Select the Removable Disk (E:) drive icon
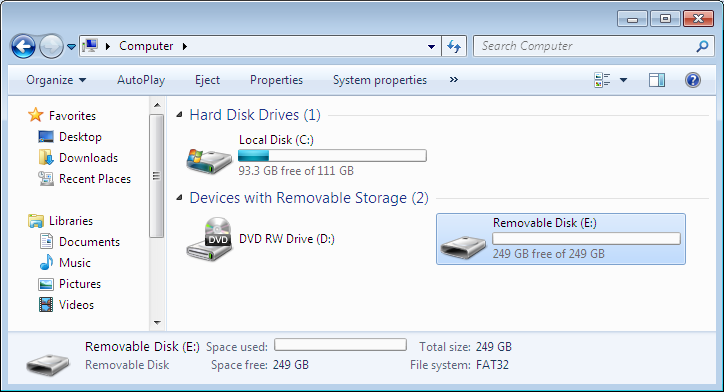The height and width of the screenshot is (392, 724). (463, 247)
